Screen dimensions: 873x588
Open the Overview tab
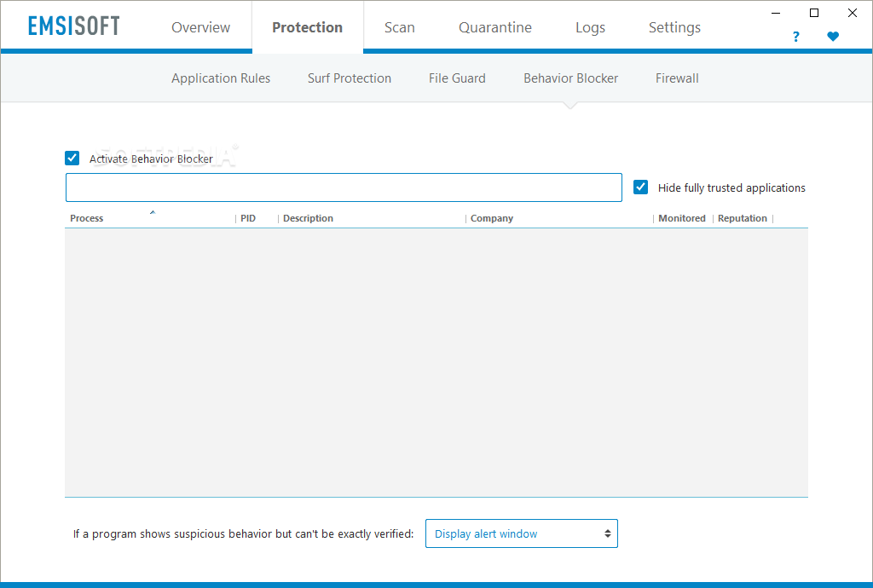click(x=200, y=27)
